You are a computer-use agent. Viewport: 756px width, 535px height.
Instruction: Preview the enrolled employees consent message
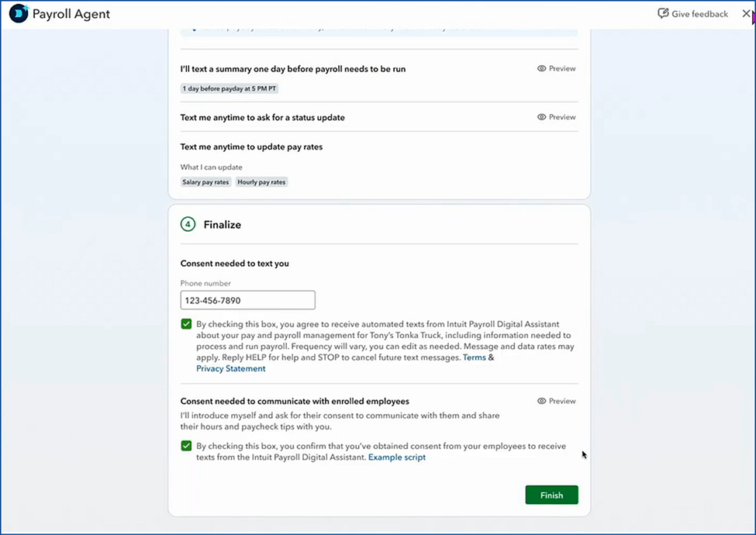557,401
